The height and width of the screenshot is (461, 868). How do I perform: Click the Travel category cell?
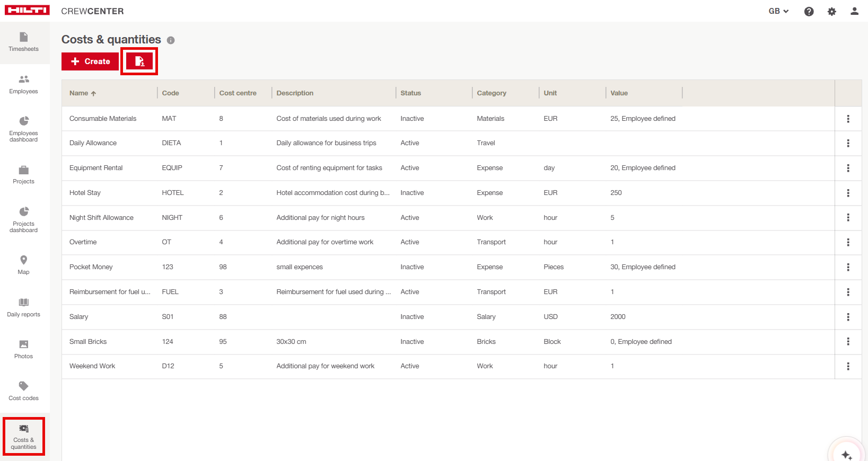486,143
